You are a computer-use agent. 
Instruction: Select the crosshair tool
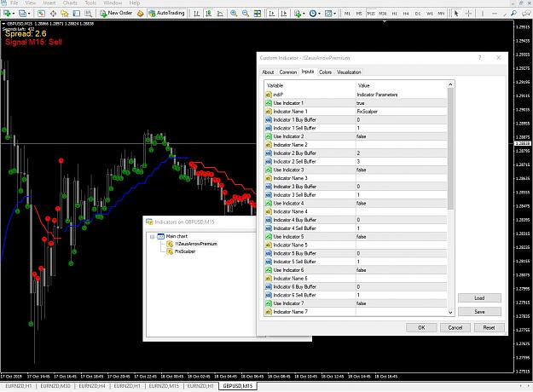(x=468, y=14)
